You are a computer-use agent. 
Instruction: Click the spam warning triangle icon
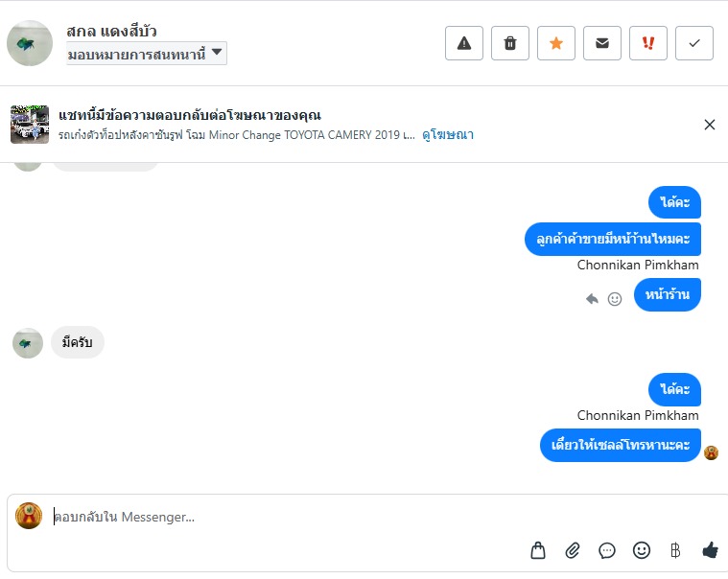(464, 43)
